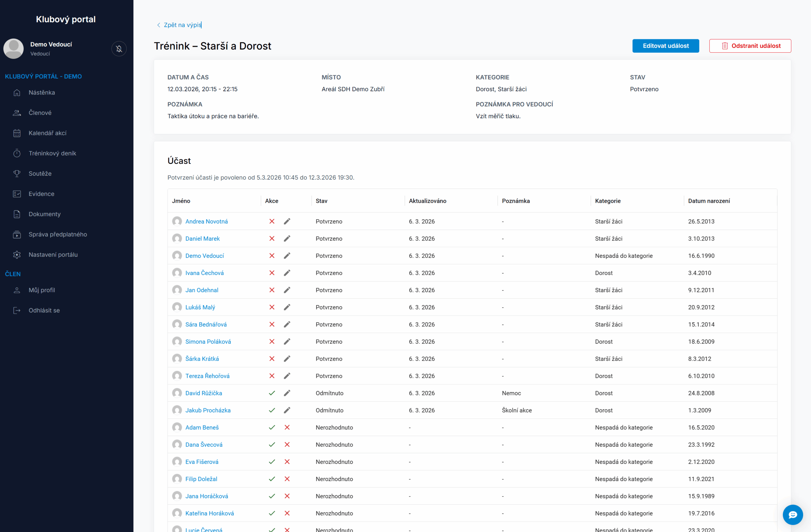Click Odhlásit se logout item
Viewport: 811px width, 532px height.
44,310
